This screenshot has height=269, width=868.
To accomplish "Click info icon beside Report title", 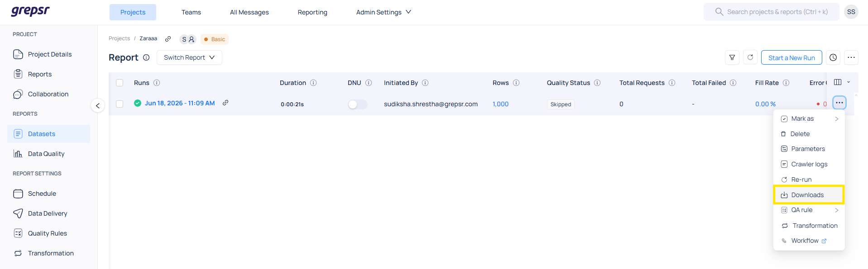I will (146, 57).
